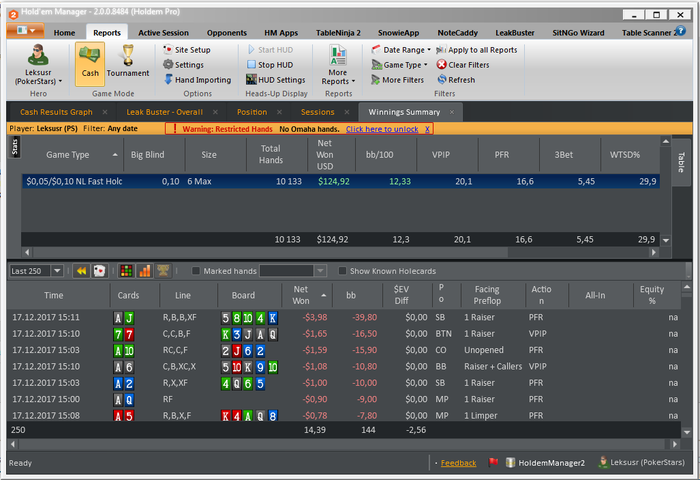Open More Filters
Screen dimensions: 700x480
(397, 80)
